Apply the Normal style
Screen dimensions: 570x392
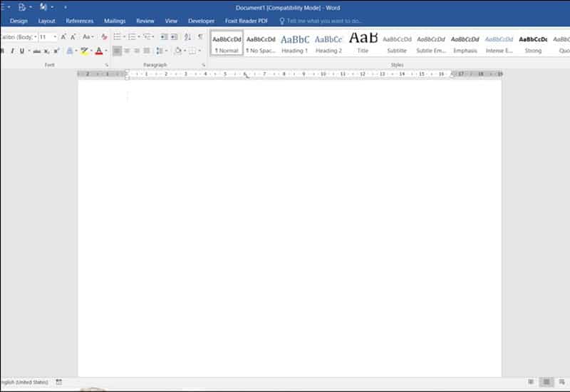(x=227, y=43)
